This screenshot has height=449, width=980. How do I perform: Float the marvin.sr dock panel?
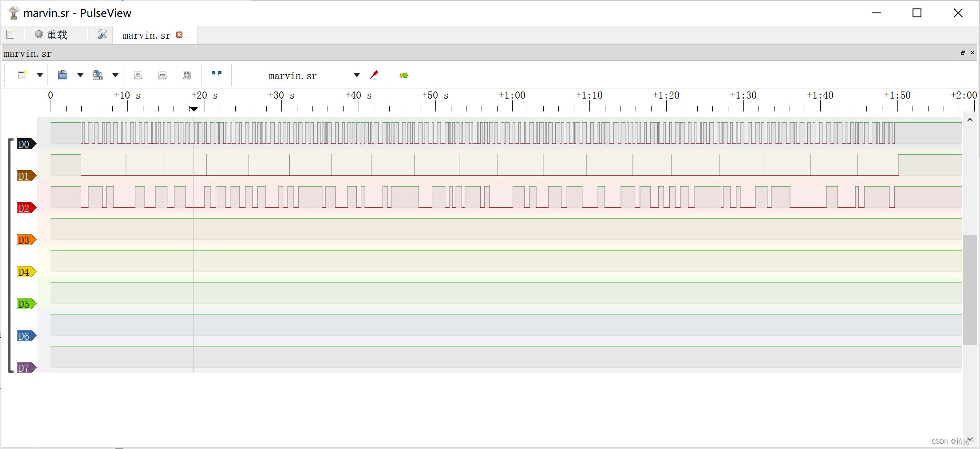[x=963, y=52]
